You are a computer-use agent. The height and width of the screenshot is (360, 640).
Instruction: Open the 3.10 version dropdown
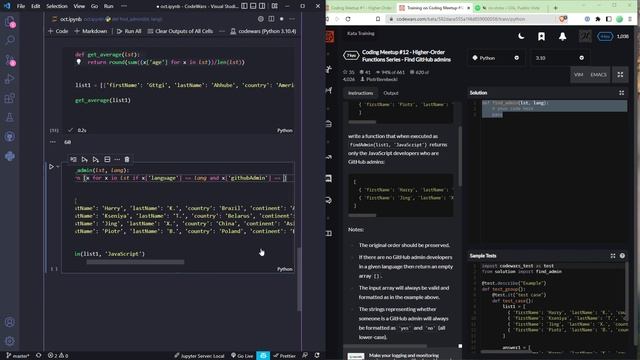pyautogui.click(x=559, y=58)
